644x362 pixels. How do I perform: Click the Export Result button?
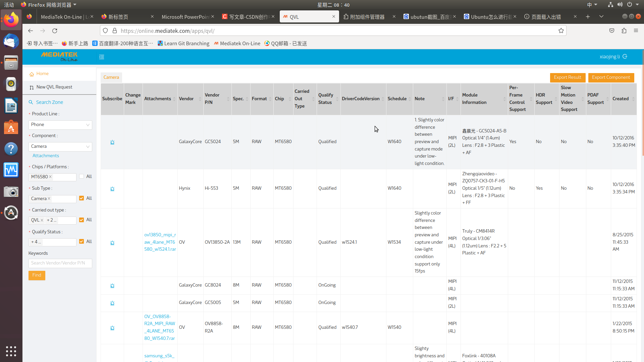pos(568,77)
